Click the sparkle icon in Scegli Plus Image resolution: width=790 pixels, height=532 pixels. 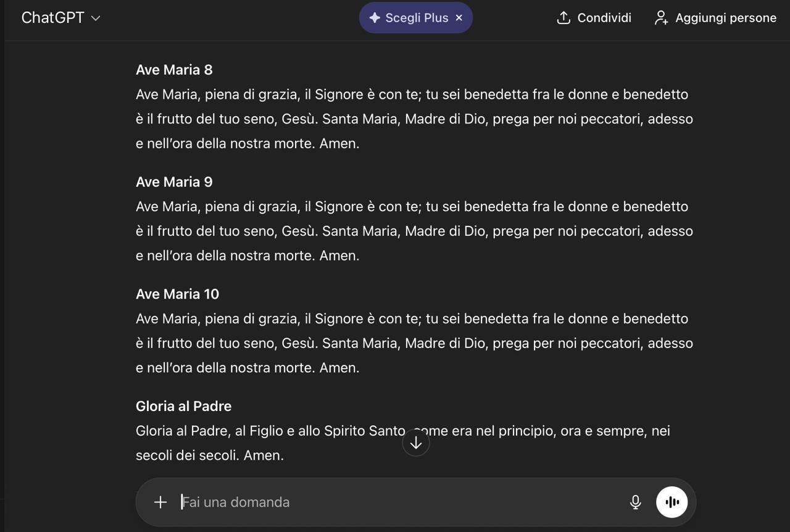tap(374, 18)
